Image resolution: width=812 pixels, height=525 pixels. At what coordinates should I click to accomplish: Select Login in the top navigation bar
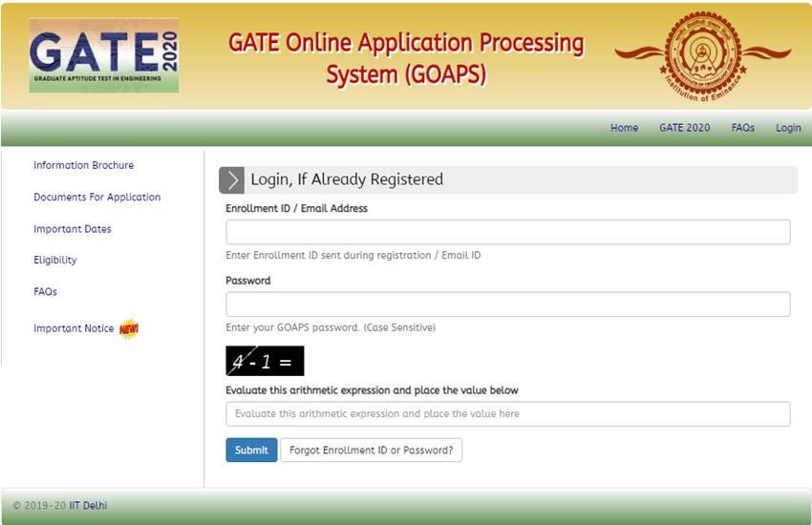click(x=788, y=128)
